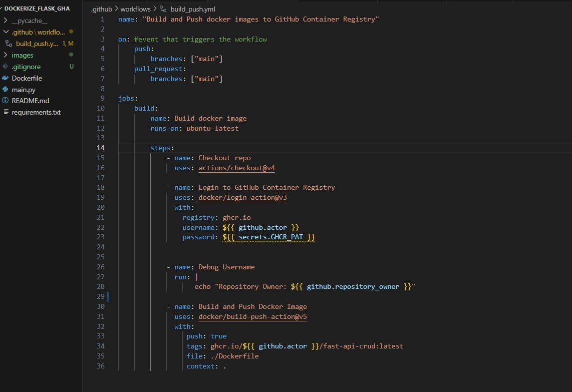Click the secrets.GHCR_PAT warning expression
The image size is (572, 392).
(x=269, y=237)
